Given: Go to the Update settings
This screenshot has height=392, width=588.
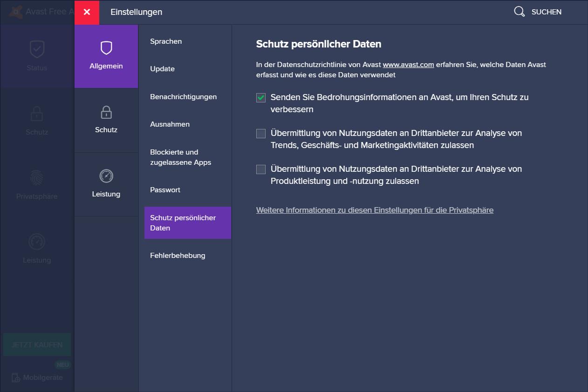Looking at the screenshot, I should click(162, 69).
